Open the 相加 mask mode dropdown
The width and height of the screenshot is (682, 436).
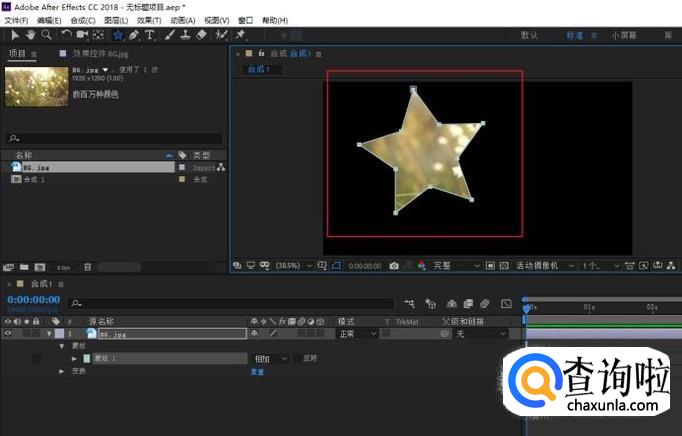272,358
